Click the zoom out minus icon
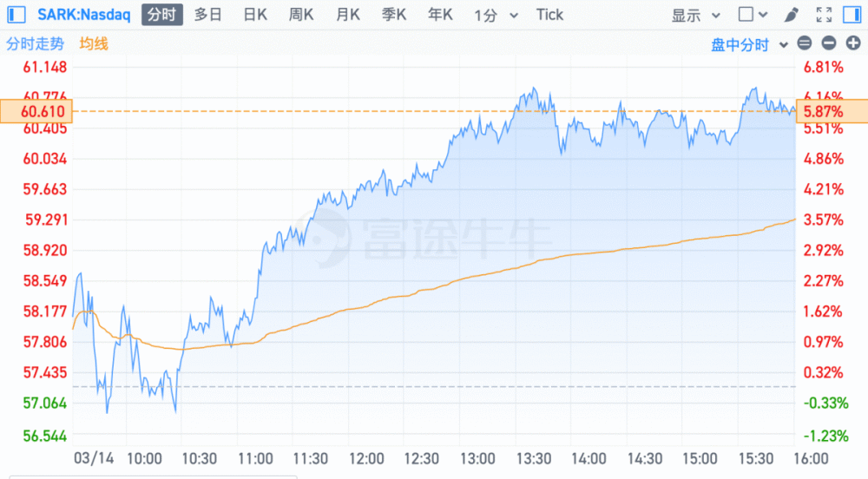The height and width of the screenshot is (479, 868). (x=829, y=44)
